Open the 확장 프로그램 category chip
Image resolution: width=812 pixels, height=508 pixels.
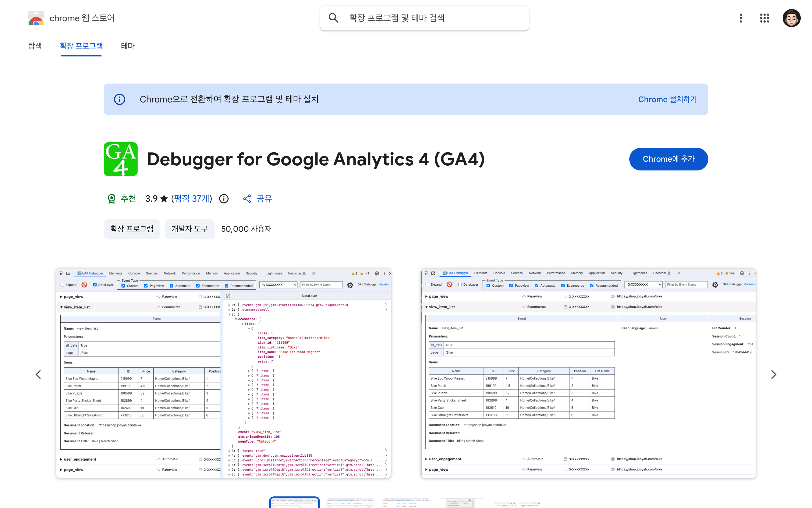[132, 229]
